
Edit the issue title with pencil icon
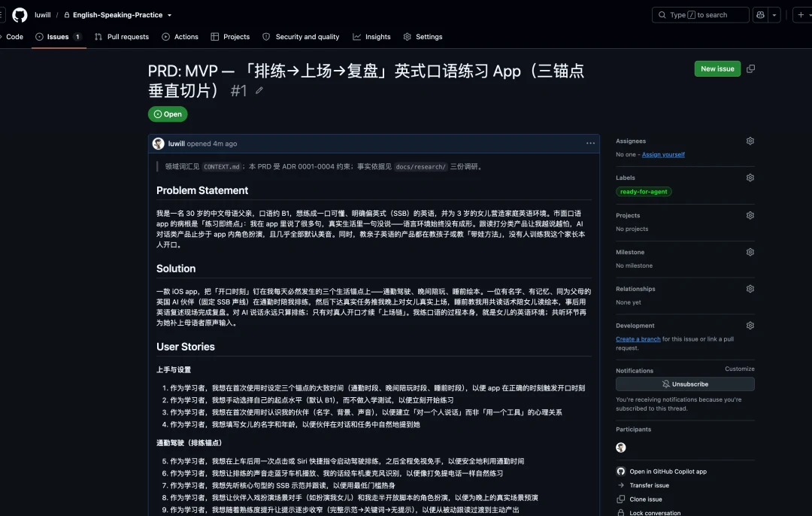(x=259, y=91)
